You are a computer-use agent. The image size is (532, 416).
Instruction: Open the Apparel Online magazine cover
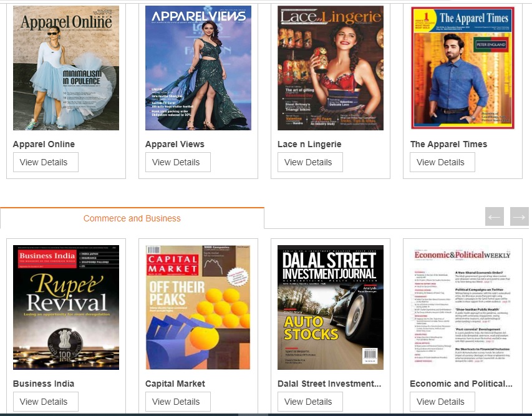coord(66,68)
